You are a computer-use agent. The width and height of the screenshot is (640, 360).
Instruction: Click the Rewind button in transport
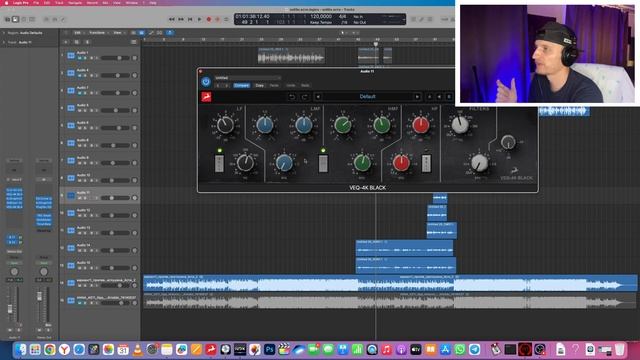coord(171,19)
